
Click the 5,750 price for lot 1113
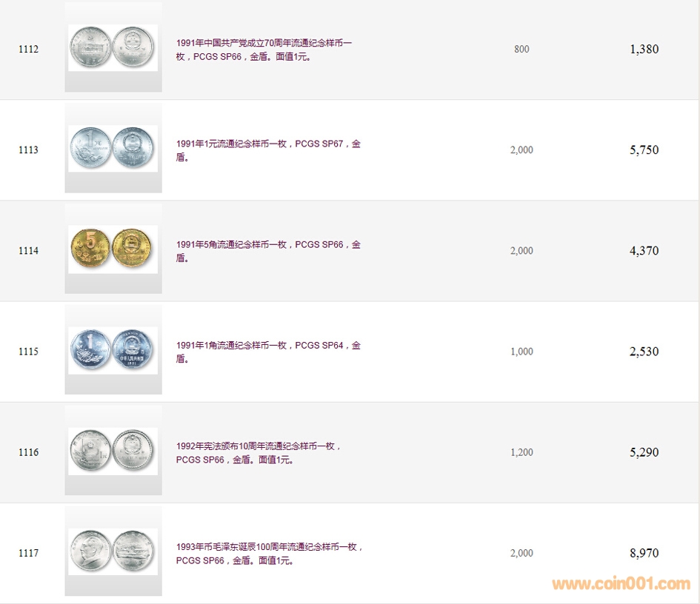pyautogui.click(x=644, y=150)
